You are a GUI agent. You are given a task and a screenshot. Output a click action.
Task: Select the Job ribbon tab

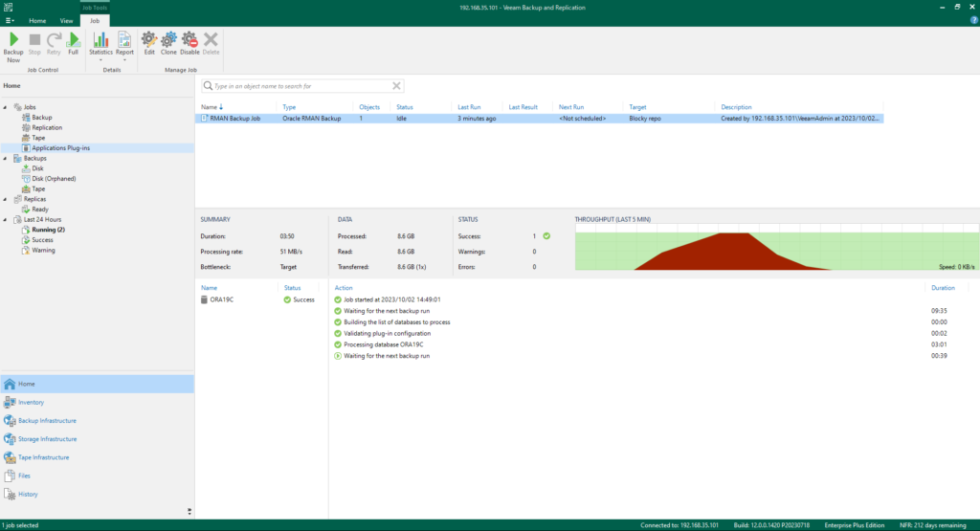click(95, 21)
